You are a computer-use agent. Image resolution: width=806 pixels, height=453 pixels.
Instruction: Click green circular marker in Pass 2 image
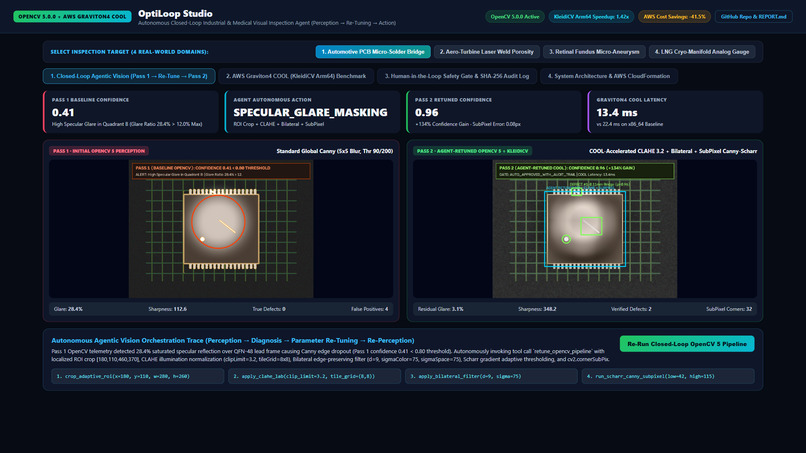click(x=566, y=239)
